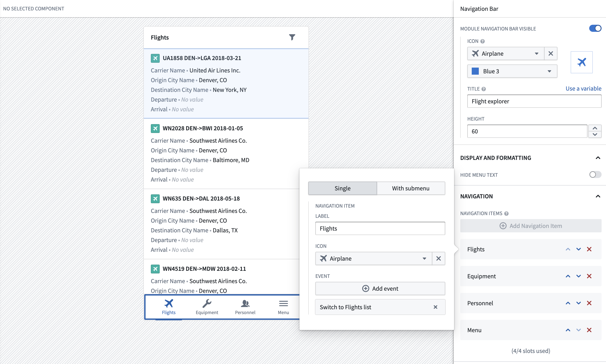606x364 pixels.
Task: Delete the Flights navigation item
Action: click(589, 249)
